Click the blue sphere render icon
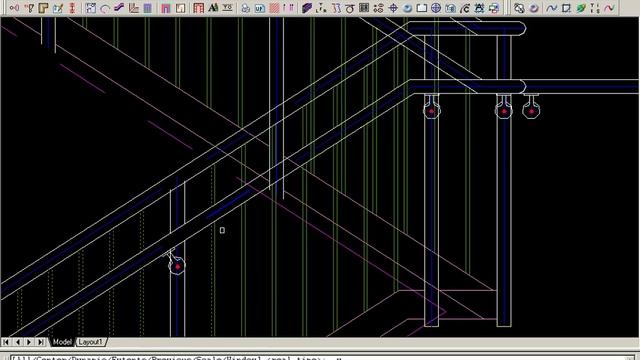Image resolution: width=640 pixels, height=360 pixels. [x=407, y=8]
